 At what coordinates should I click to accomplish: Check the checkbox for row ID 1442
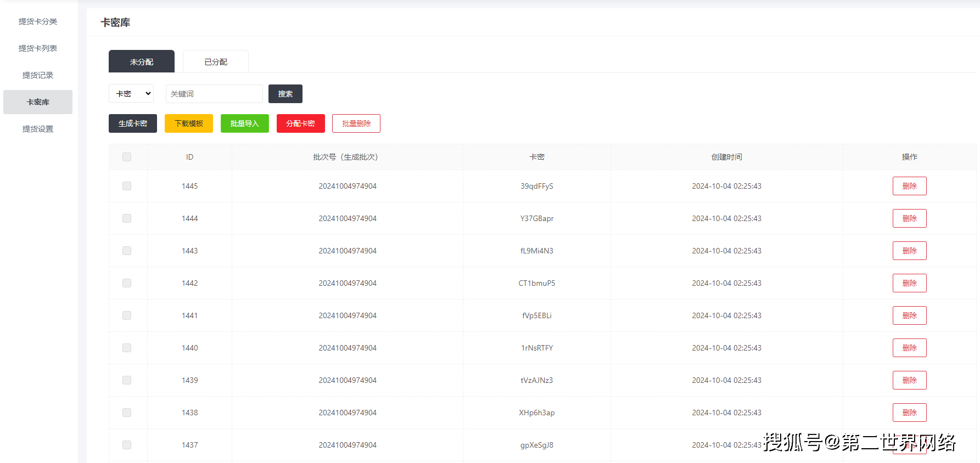coord(127,283)
